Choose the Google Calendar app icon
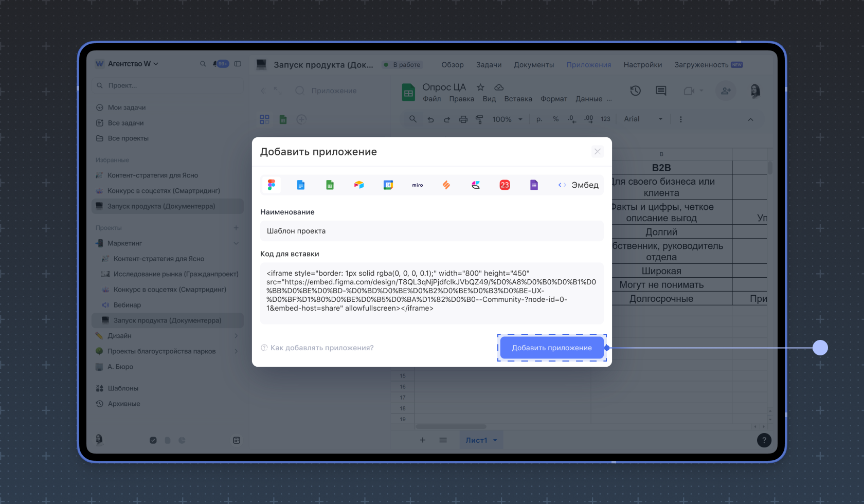This screenshot has width=864, height=504. [x=388, y=185]
